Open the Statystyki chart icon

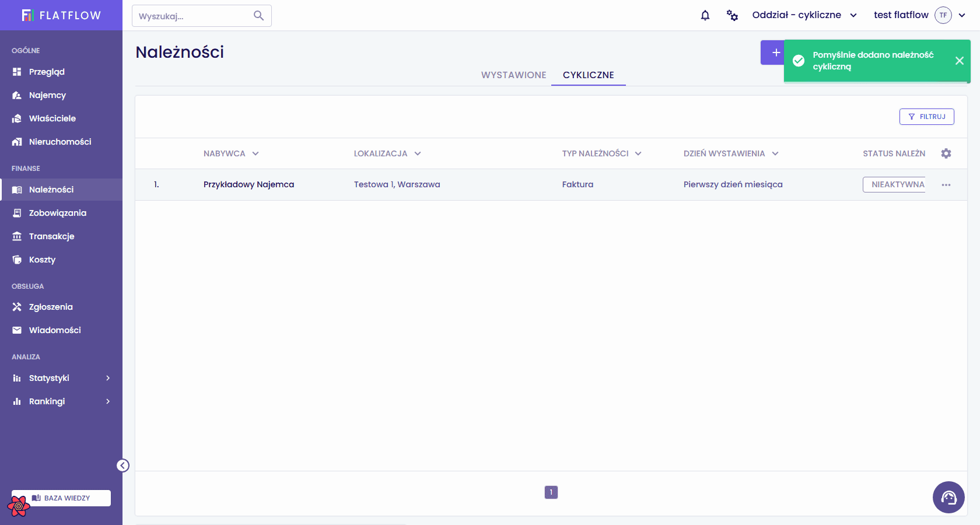pos(17,378)
